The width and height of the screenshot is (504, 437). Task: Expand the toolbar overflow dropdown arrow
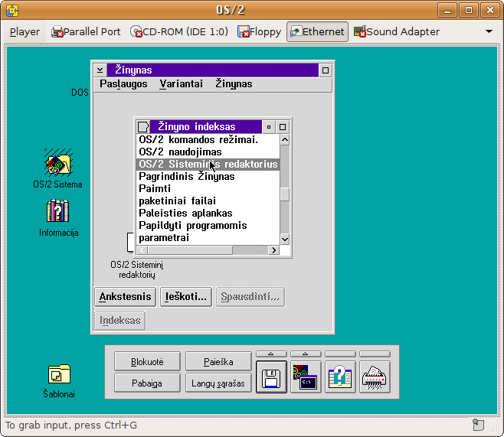pyautogui.click(x=489, y=31)
